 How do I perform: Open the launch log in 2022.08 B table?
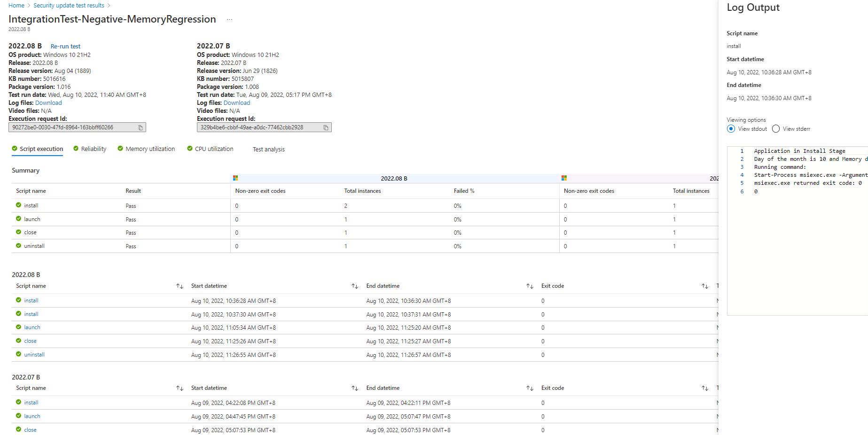pos(32,327)
